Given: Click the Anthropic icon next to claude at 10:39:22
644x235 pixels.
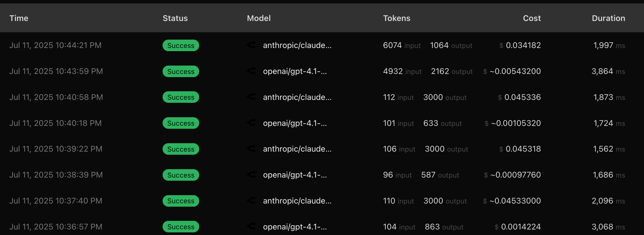Looking at the screenshot, I should (x=251, y=149).
